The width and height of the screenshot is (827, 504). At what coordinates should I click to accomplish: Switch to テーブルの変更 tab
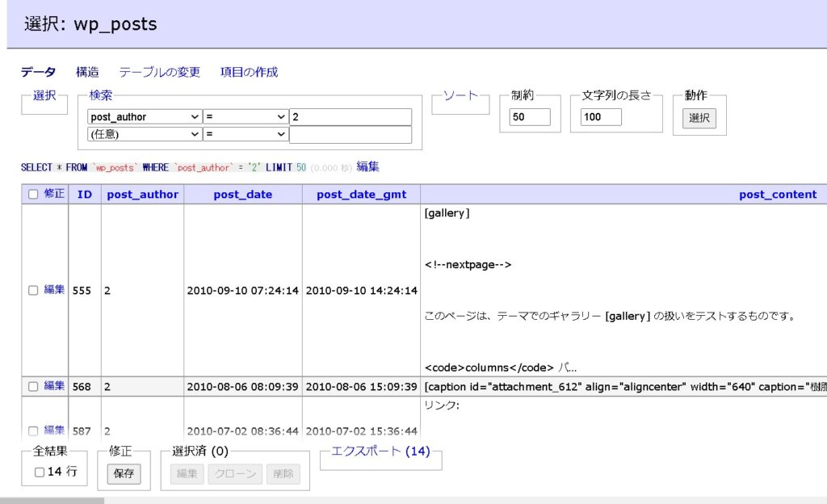coord(160,72)
